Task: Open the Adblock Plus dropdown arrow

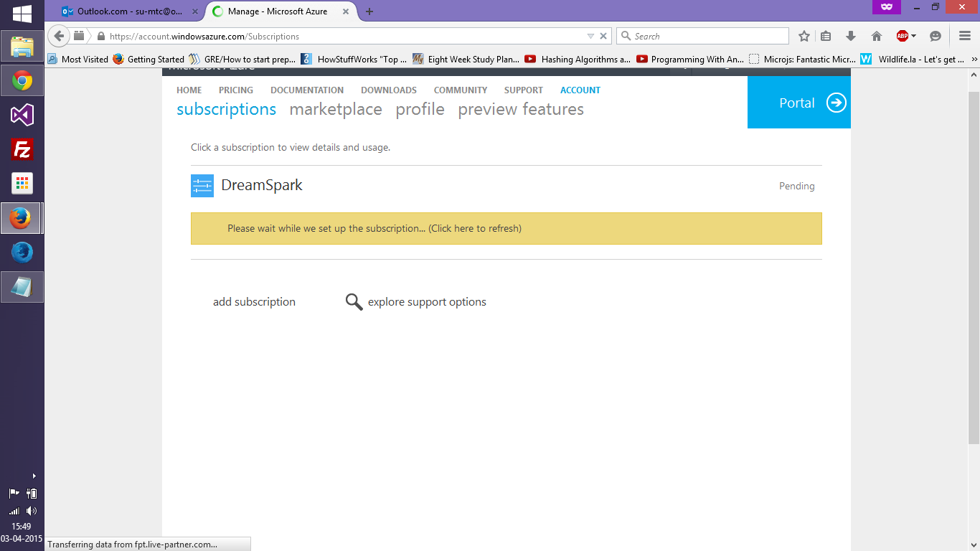Action: 913,36
